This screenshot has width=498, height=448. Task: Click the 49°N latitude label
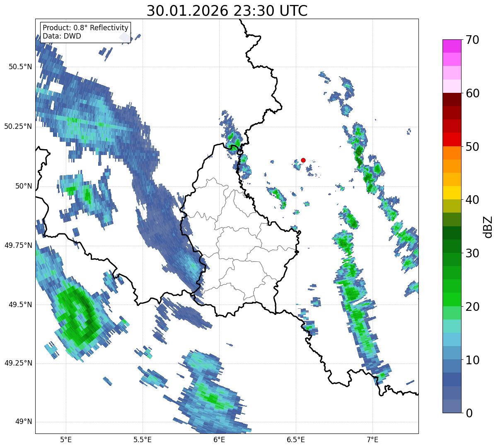pyautogui.click(x=24, y=422)
